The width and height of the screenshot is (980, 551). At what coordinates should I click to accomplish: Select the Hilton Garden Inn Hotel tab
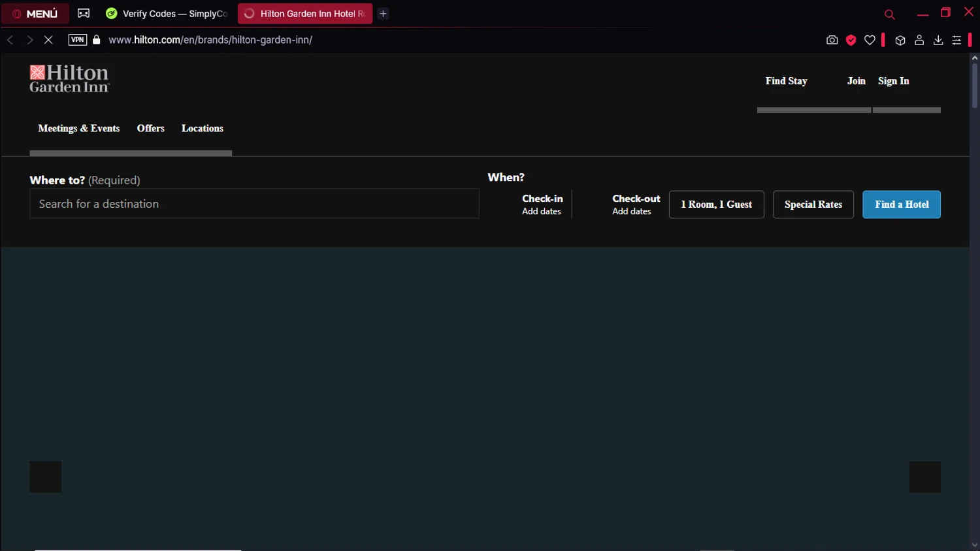[305, 14]
